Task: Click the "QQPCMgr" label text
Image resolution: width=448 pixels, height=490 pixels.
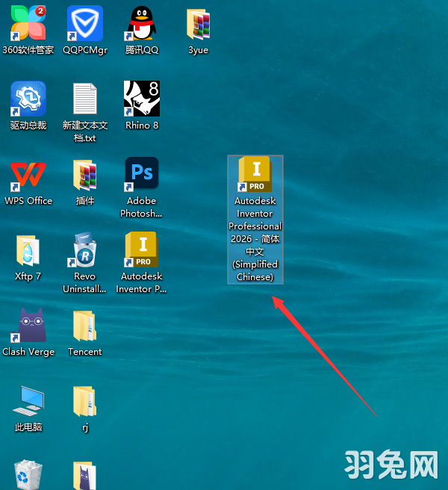Action: (85, 50)
